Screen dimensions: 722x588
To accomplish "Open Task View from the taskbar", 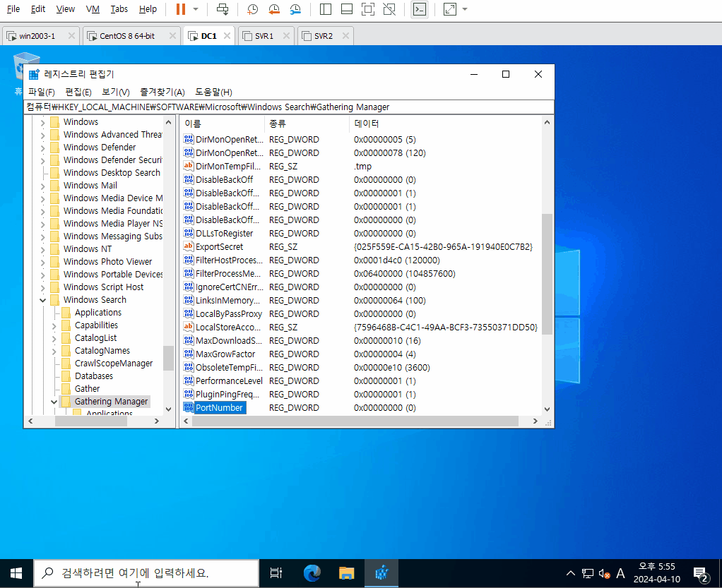I will 276,573.
